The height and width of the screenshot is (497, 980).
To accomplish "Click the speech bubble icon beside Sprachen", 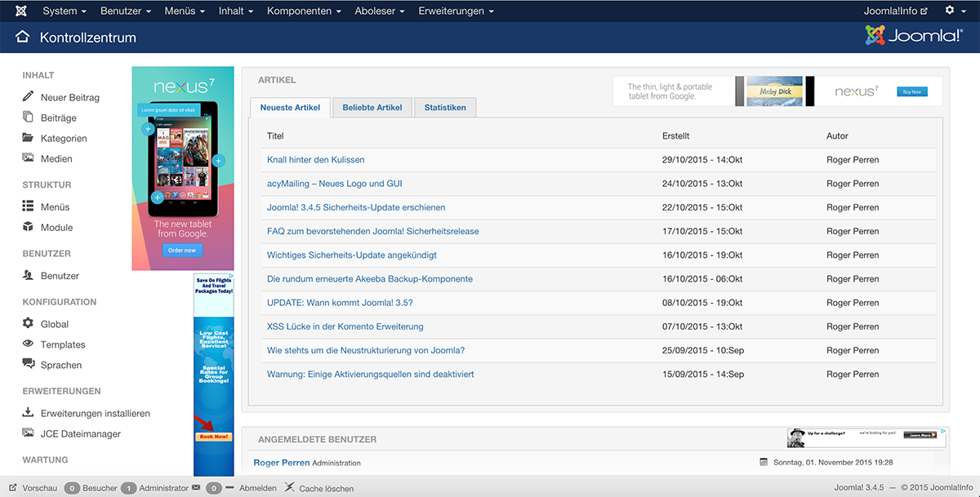I will click(28, 365).
